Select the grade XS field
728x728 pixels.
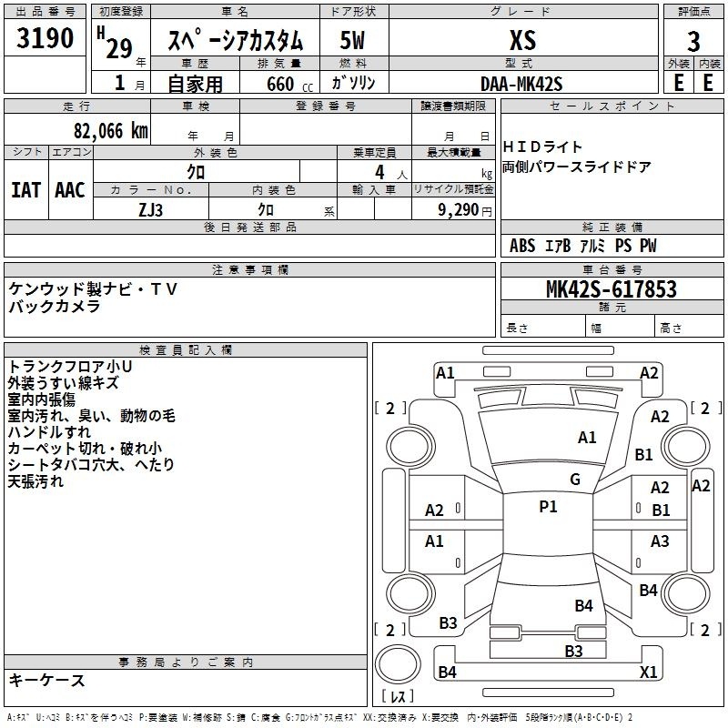click(522, 40)
